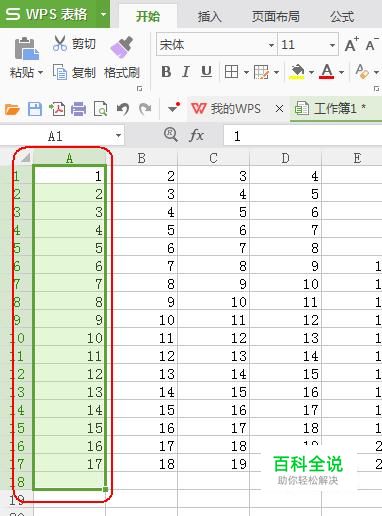Click the fx insert function icon

[196, 136]
